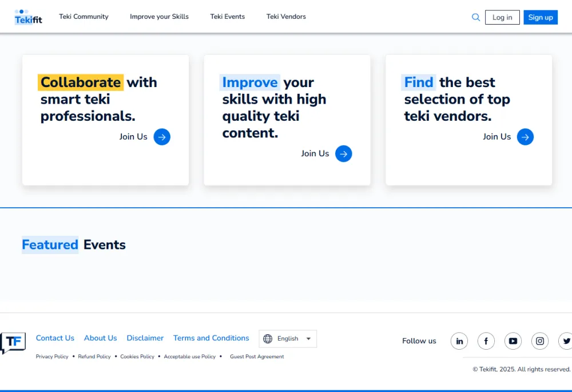Click the heading 'Find the best selection'
Image resolution: width=572 pixels, height=392 pixels.
[457, 99]
